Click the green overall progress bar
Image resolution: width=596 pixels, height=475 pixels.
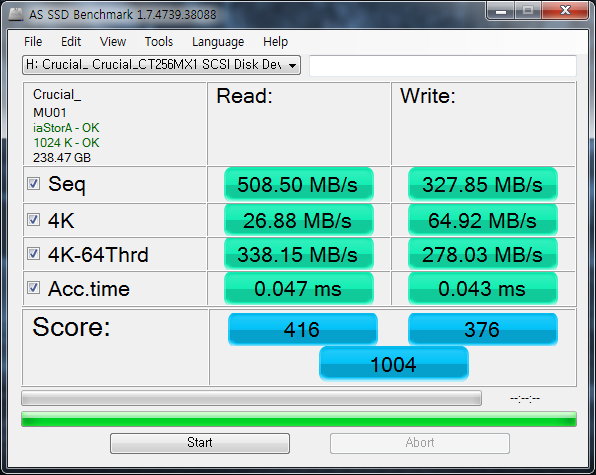(299, 419)
